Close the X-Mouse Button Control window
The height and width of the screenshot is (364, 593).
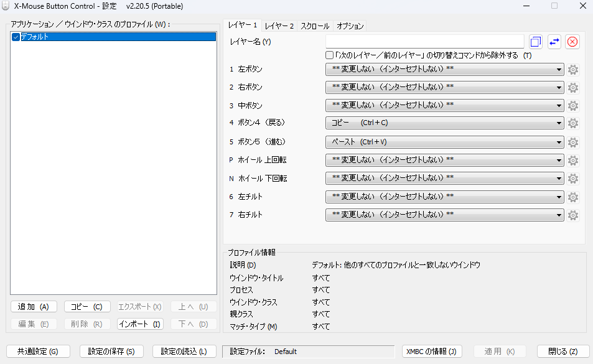click(x=583, y=6)
